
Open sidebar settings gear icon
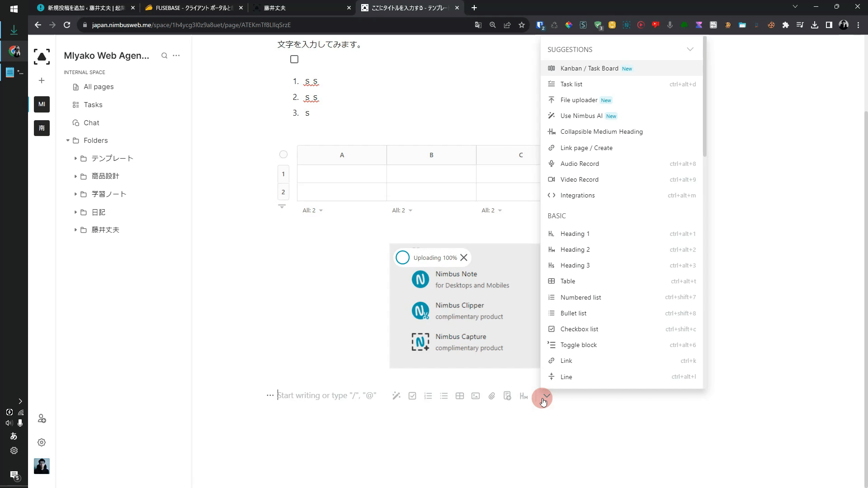[x=42, y=442]
